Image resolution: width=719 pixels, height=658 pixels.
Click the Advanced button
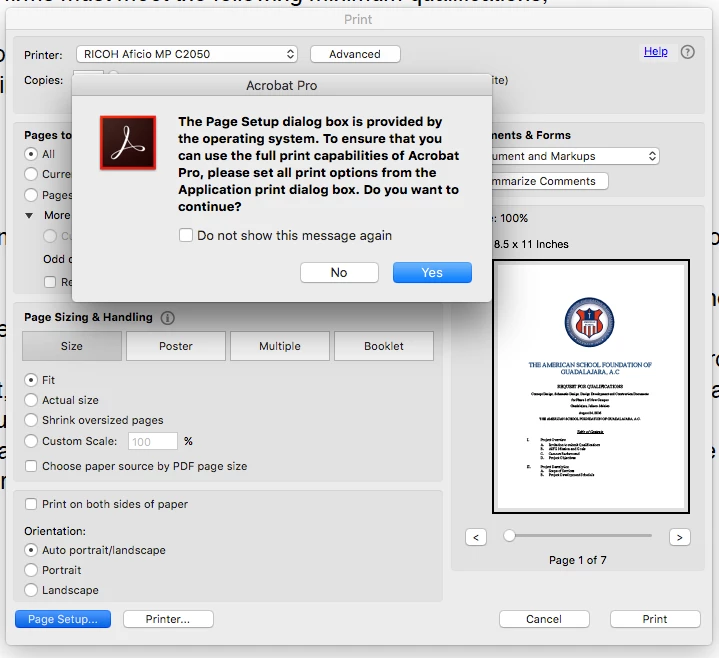[355, 54]
